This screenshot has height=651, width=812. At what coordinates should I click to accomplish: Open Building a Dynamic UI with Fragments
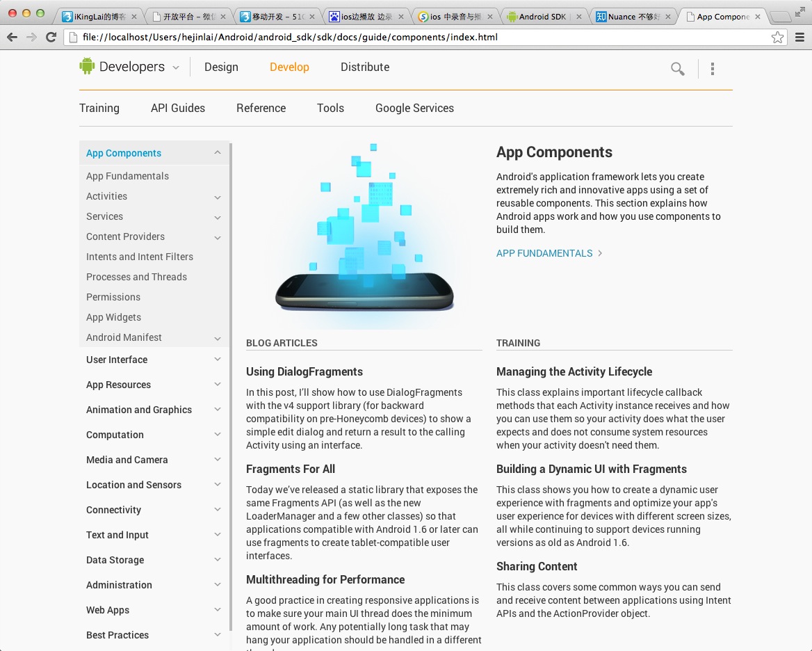pyautogui.click(x=592, y=469)
